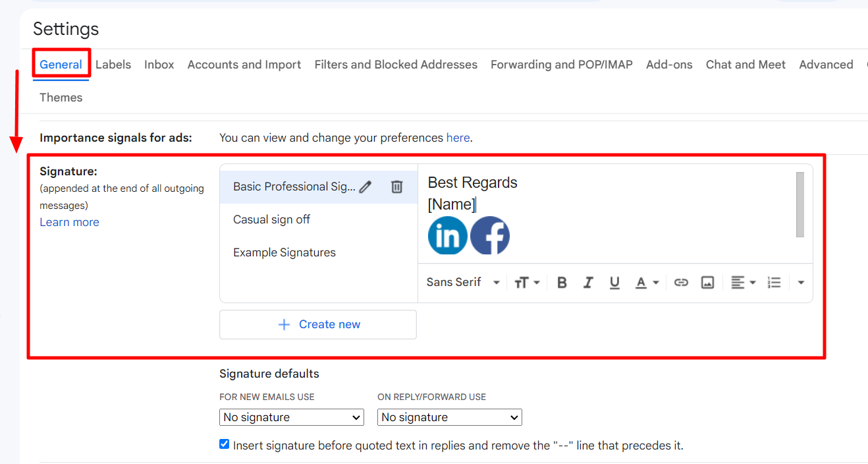Open the On Reply/Forward Use dropdown
Image resolution: width=868 pixels, height=464 pixels.
[450, 417]
